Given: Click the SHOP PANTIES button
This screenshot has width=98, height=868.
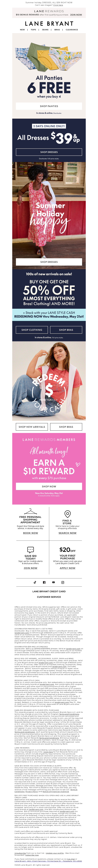Looking at the screenshot, I should pyautogui.click(x=49, y=106).
